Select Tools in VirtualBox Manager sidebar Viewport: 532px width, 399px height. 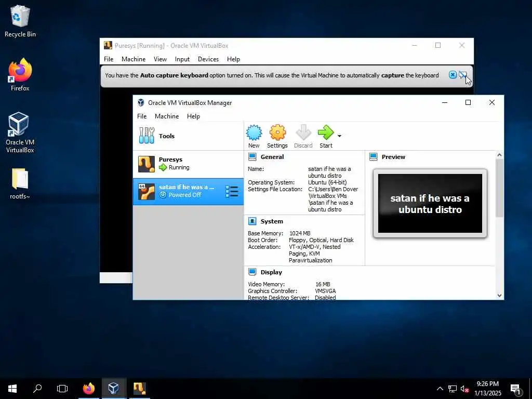click(x=188, y=136)
